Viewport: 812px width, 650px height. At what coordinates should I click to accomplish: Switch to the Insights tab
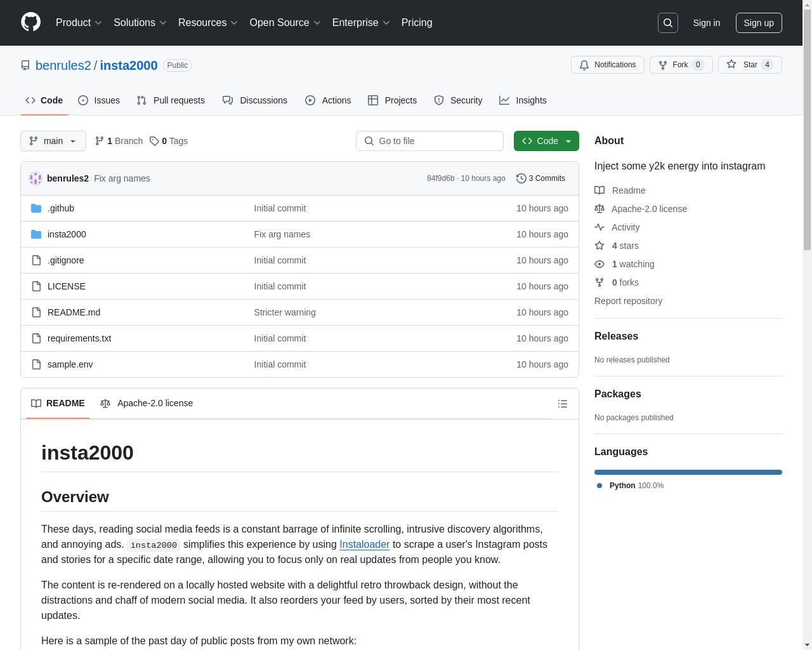click(523, 100)
